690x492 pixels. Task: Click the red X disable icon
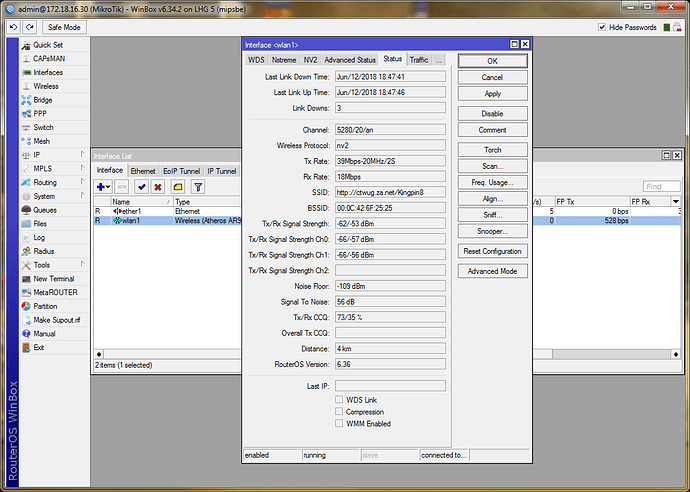click(158, 187)
